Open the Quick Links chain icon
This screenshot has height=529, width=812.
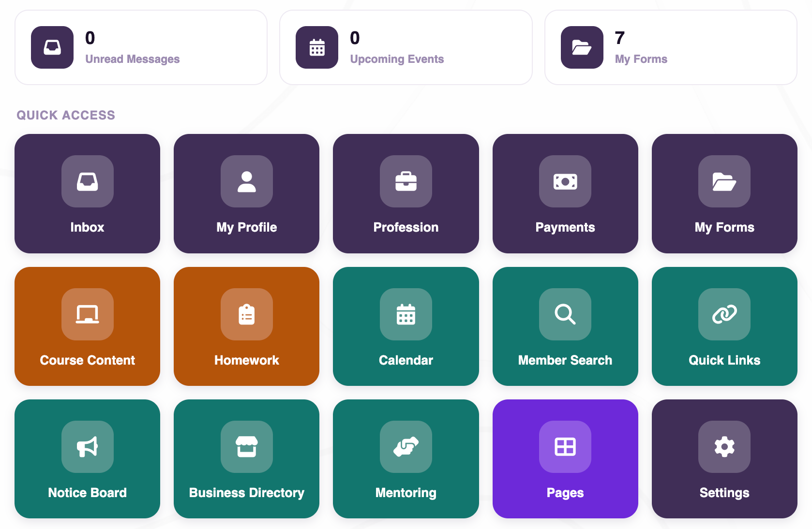(x=724, y=314)
